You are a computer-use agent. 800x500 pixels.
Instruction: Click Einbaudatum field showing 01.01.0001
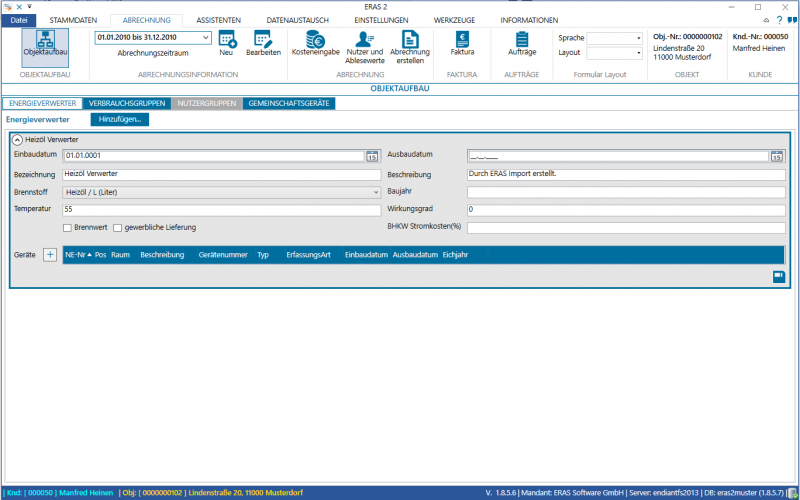coord(213,156)
